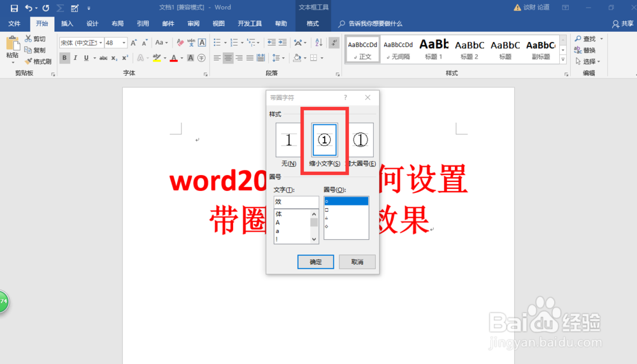Click the Save icon in quick access toolbar
The width and height of the screenshot is (637, 364).
(x=14, y=8)
